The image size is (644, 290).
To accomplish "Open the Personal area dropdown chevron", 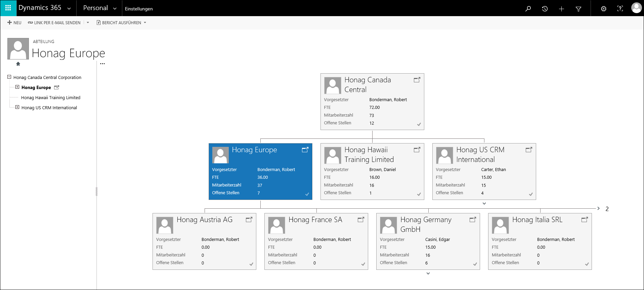I will click(115, 9).
